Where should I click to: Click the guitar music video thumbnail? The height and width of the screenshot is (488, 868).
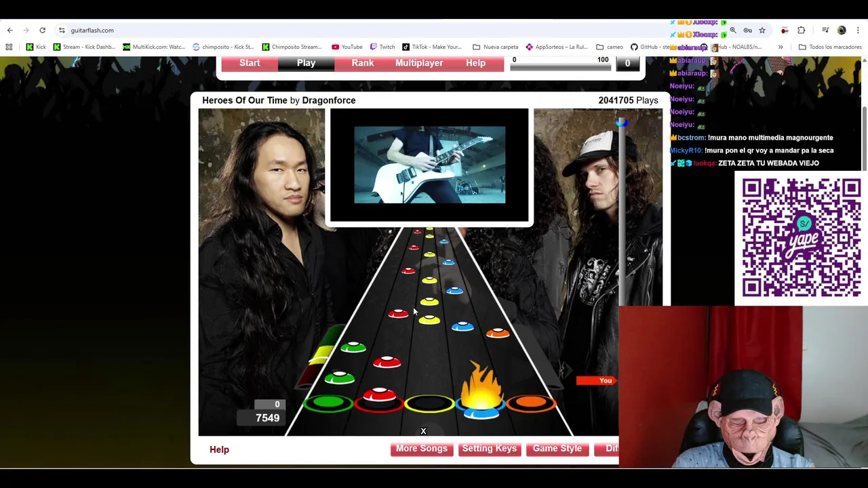coord(429,165)
